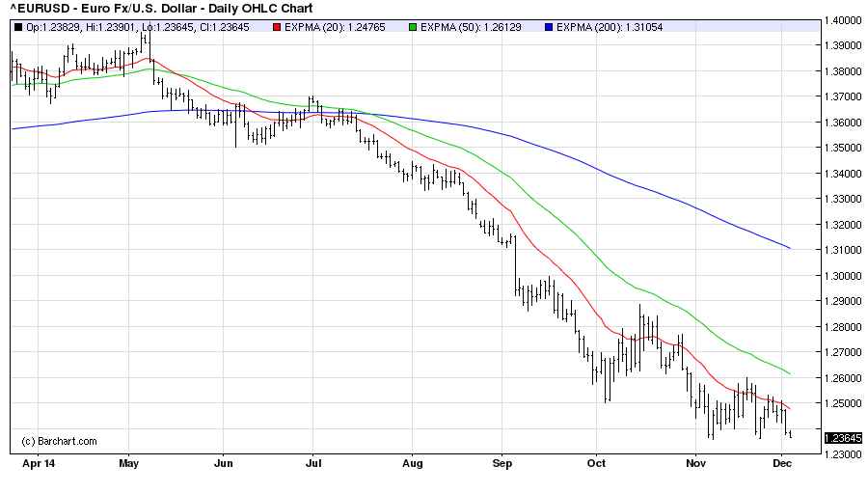This screenshot has width=868, height=493.
Task: Pick the Sep month axis label
Action: pos(502,463)
